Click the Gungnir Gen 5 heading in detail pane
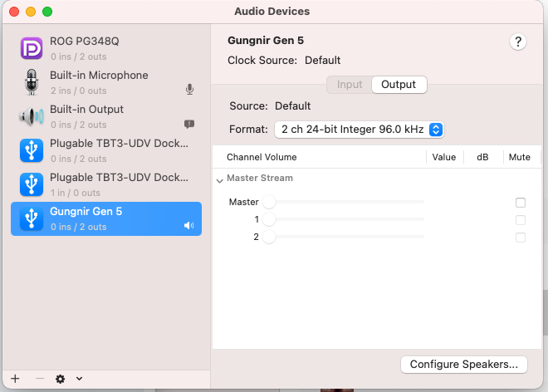 [x=266, y=40]
